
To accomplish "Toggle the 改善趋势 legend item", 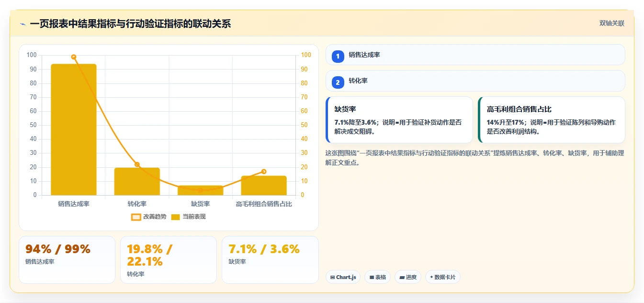I will pyautogui.click(x=148, y=217).
